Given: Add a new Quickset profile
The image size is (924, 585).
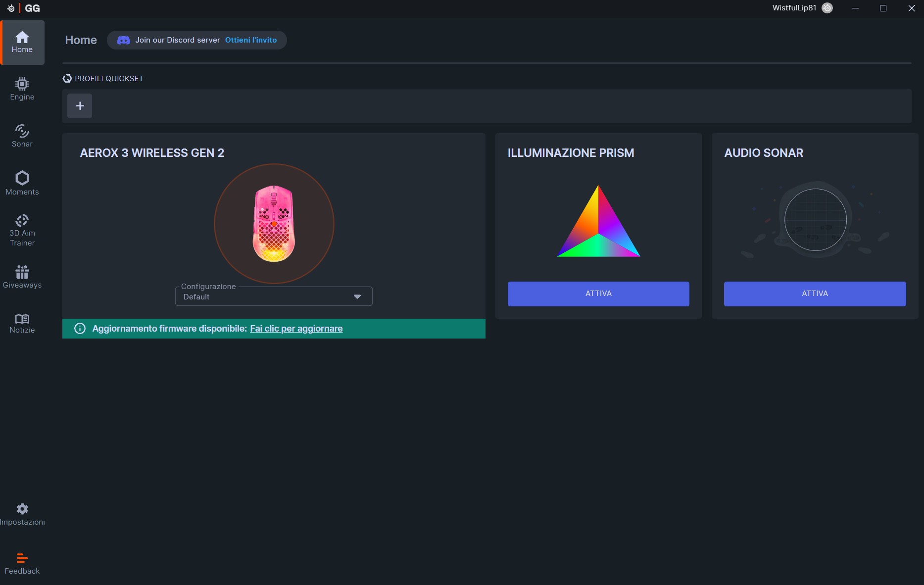Looking at the screenshot, I should pos(80,106).
